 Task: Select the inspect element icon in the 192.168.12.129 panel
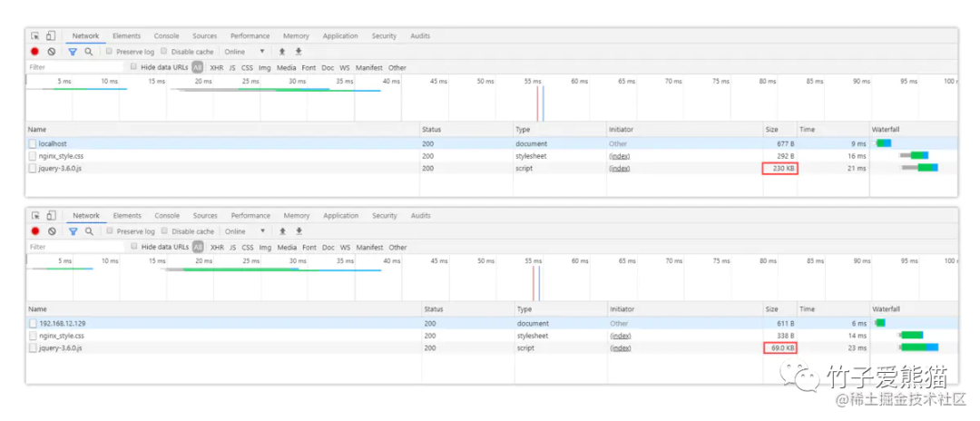(35, 216)
